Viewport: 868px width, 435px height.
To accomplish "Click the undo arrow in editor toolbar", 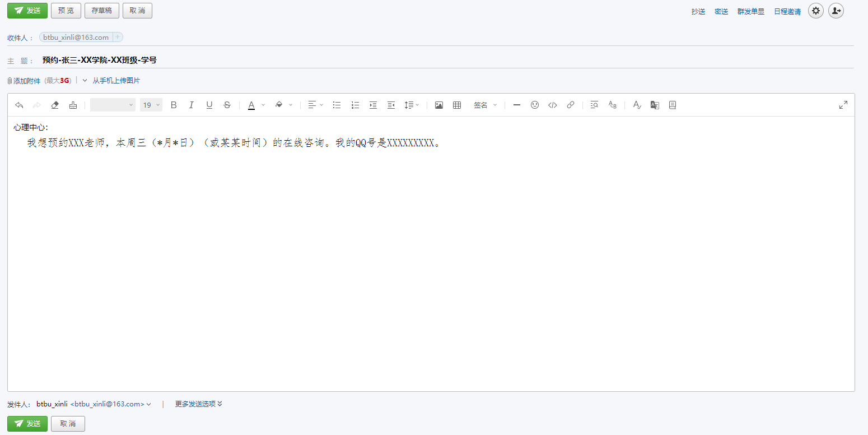I will tap(19, 105).
